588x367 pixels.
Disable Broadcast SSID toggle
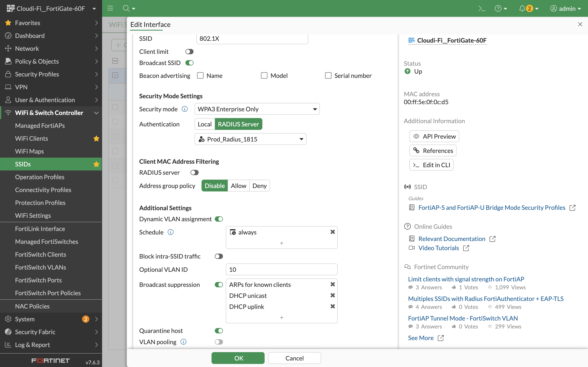click(x=189, y=63)
